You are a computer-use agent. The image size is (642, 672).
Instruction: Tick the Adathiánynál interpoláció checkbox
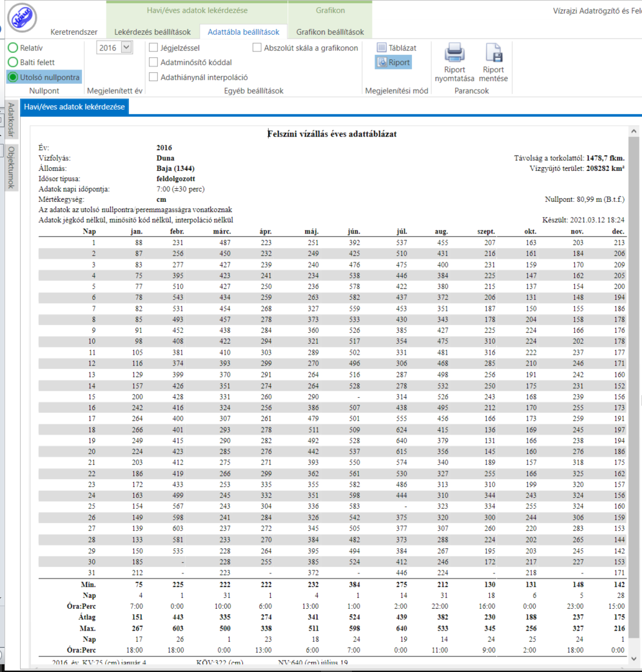pos(153,77)
